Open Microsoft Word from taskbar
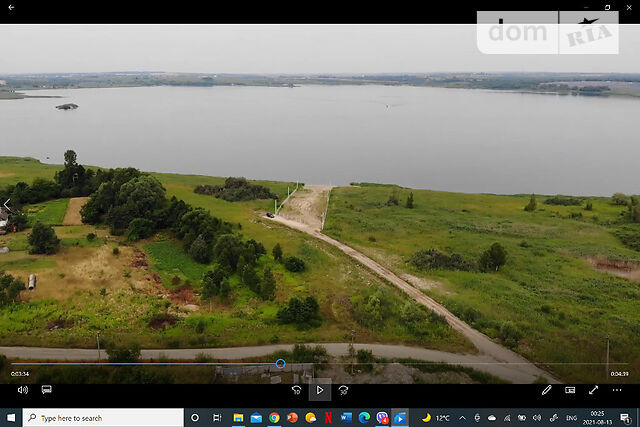The height and width of the screenshot is (427, 640). point(346,417)
